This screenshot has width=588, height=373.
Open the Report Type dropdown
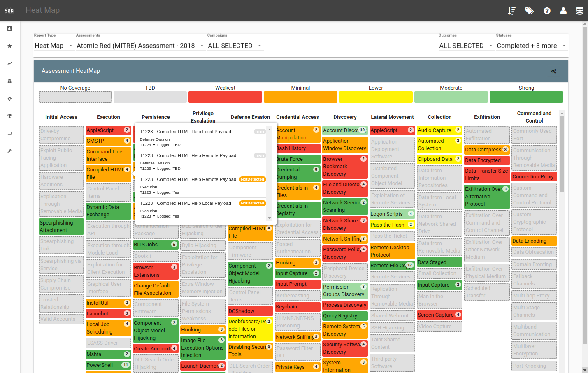coord(53,46)
